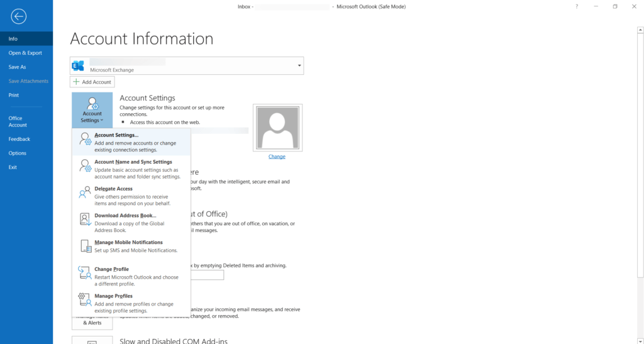The width and height of the screenshot is (644, 344).
Task: Click the Add Account button
Action: pyautogui.click(x=92, y=82)
